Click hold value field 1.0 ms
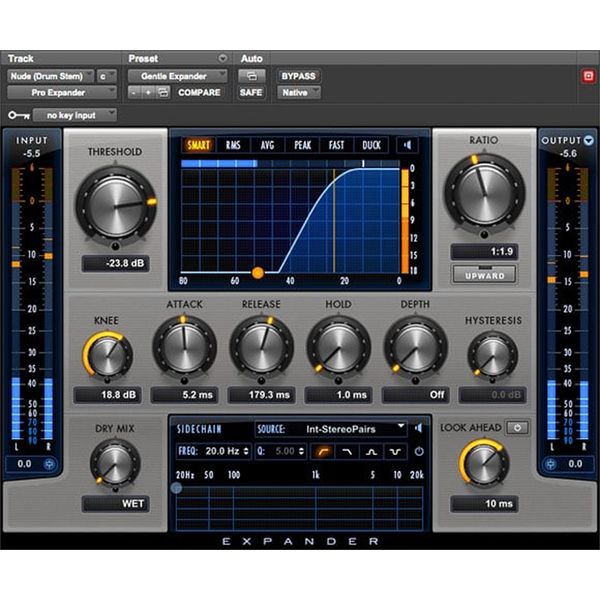The width and height of the screenshot is (600, 600). (339, 395)
